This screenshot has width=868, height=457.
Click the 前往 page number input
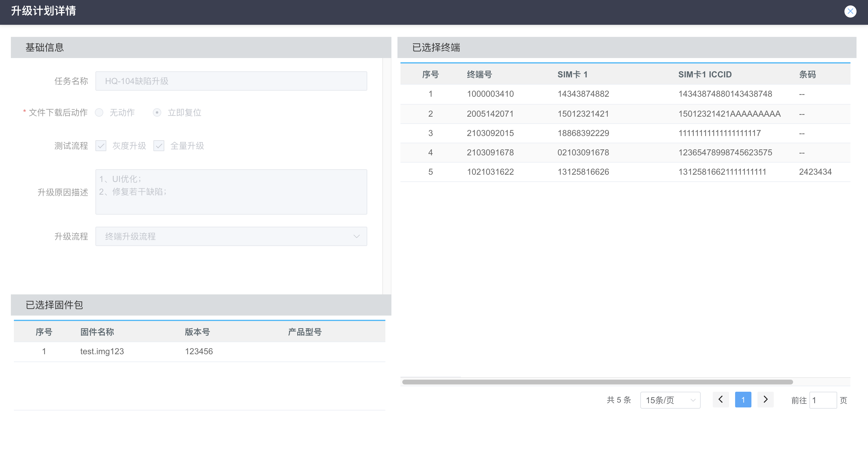823,400
